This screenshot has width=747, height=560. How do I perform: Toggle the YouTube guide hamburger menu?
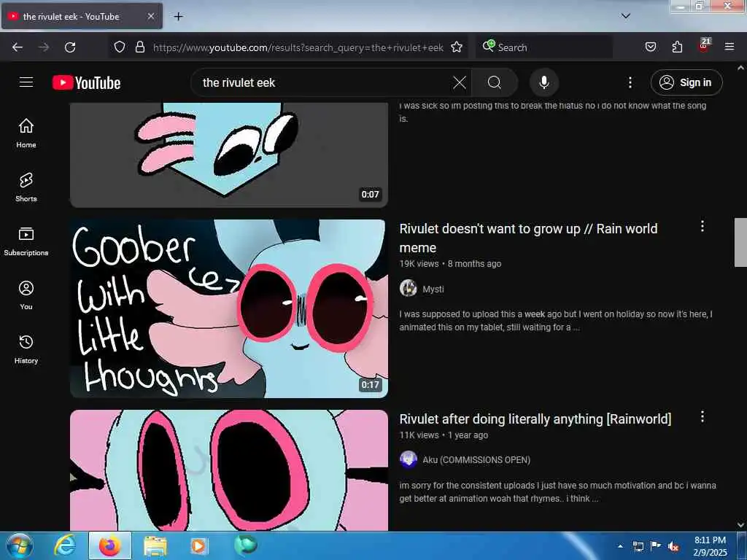click(x=26, y=82)
